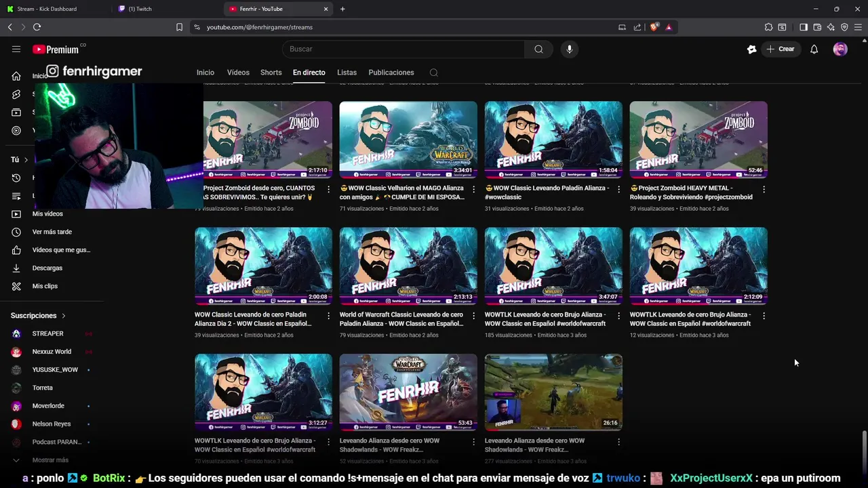Expand the Suscripciones section chevron

click(x=64, y=316)
